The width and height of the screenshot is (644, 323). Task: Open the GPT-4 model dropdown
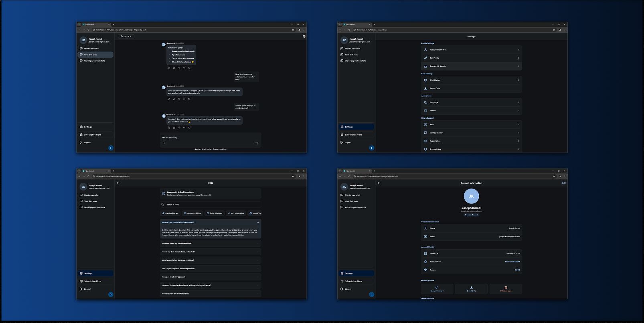tap(126, 37)
